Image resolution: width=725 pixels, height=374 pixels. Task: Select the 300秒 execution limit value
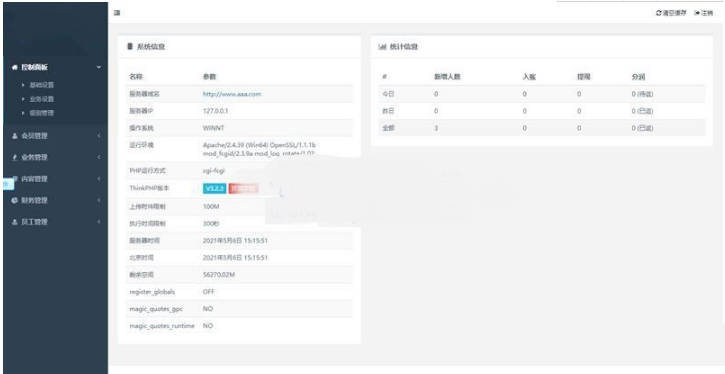coord(210,223)
